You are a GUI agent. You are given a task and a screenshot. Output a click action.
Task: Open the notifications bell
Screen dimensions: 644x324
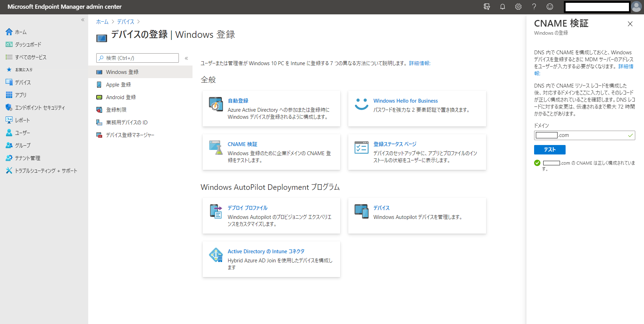coord(503,7)
